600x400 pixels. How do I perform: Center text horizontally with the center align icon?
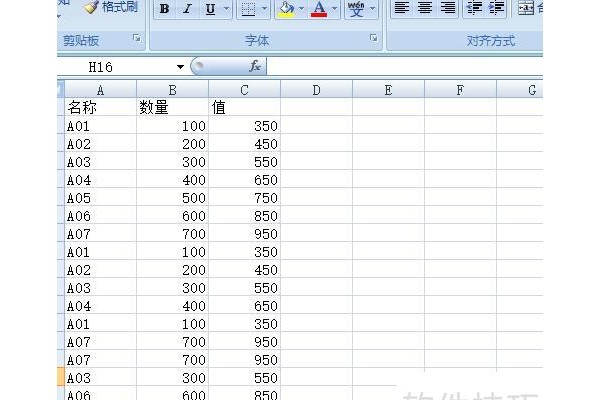[x=425, y=8]
